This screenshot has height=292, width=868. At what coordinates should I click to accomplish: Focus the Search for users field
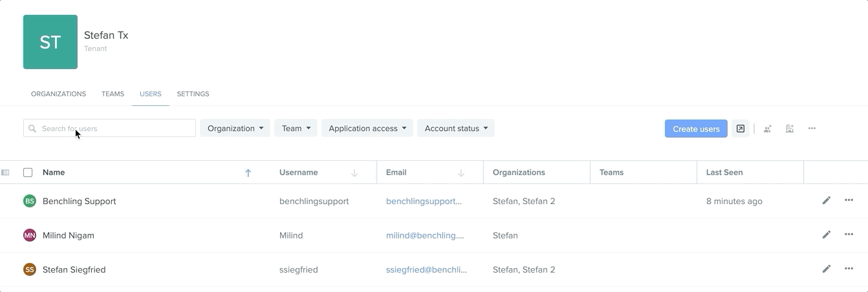(x=109, y=128)
